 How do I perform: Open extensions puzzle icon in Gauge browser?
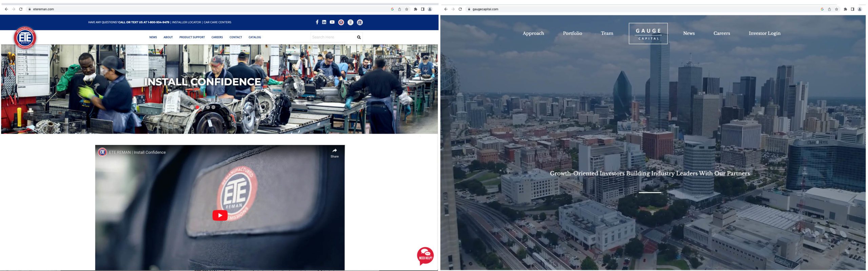tap(845, 9)
